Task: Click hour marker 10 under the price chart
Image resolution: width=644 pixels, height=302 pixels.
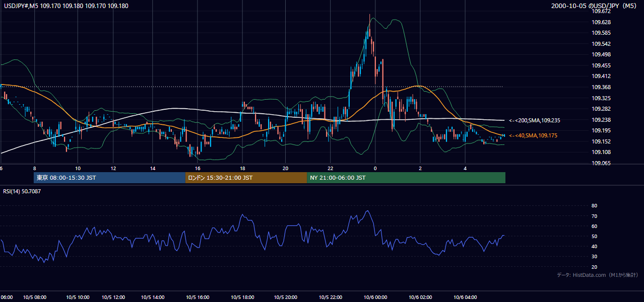Action: tap(78, 169)
